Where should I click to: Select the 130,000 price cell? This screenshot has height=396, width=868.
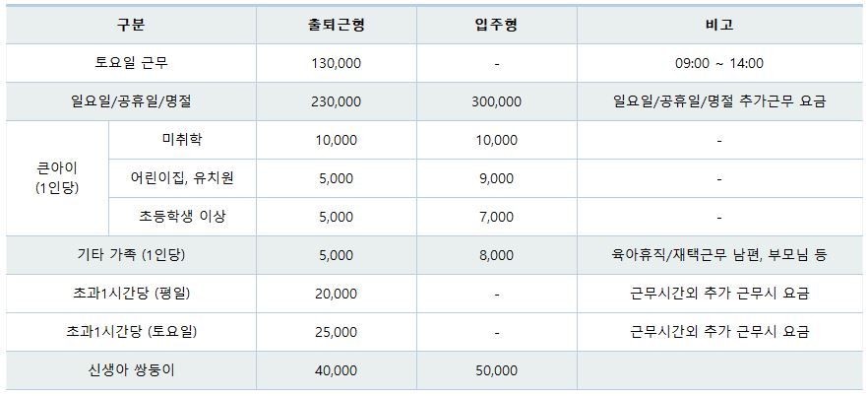click(338, 63)
